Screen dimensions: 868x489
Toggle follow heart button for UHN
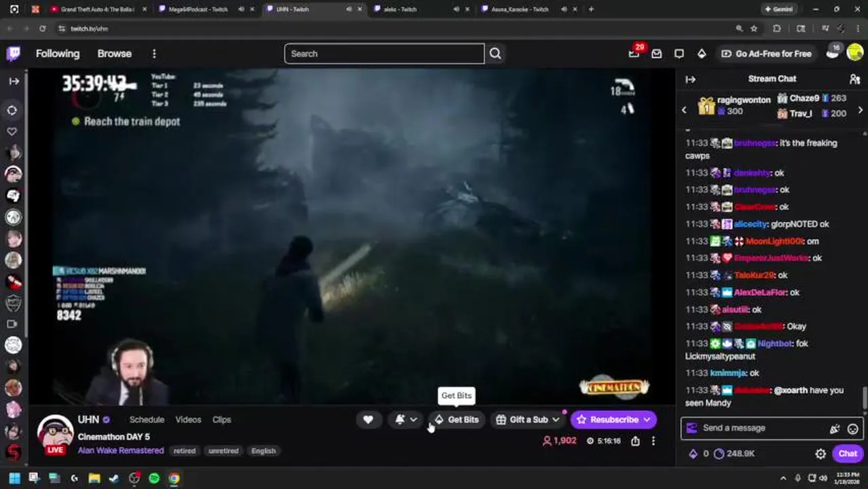[x=368, y=420]
